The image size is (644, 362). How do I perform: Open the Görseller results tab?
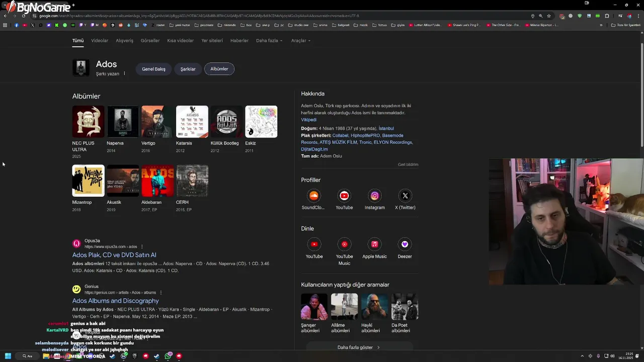coord(150,41)
